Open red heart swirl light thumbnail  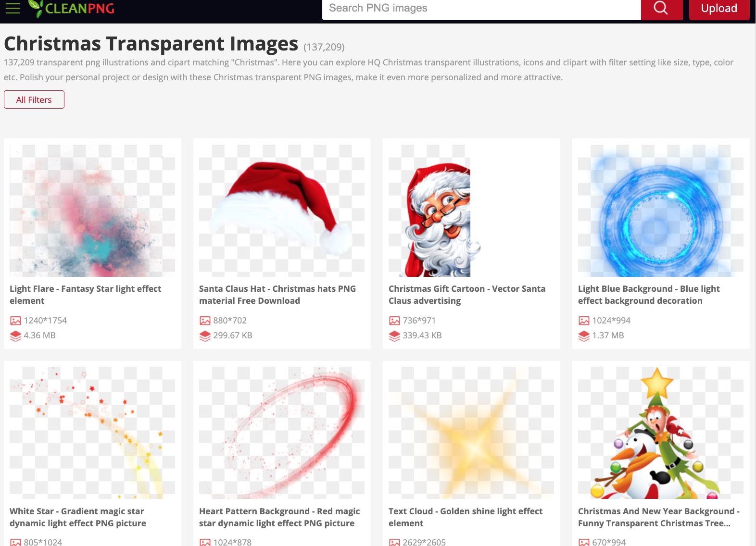coord(282,433)
